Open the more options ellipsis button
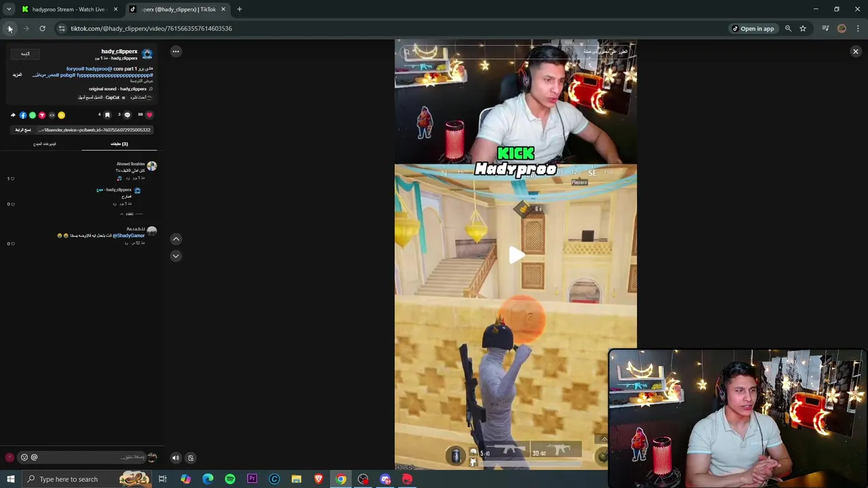Screen dimensions: 868x488 176,52
